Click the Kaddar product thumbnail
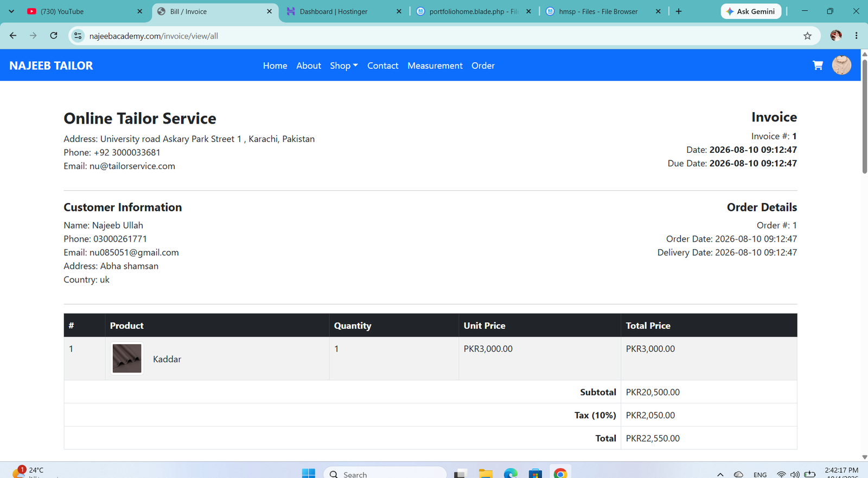 click(x=127, y=358)
